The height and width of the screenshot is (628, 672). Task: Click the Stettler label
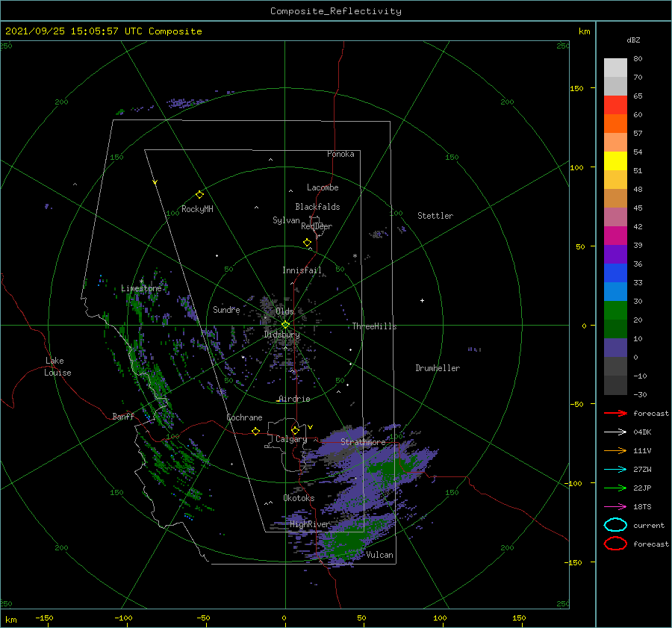(x=435, y=216)
